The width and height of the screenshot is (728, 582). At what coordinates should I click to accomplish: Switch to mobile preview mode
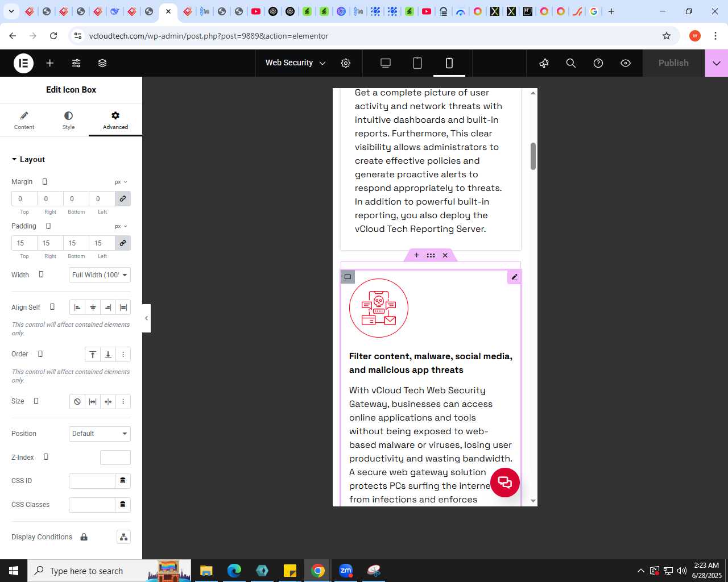pyautogui.click(x=449, y=63)
